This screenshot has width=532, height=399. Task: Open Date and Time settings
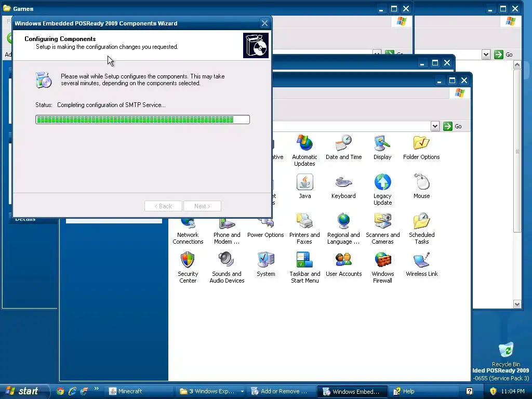coord(343,147)
